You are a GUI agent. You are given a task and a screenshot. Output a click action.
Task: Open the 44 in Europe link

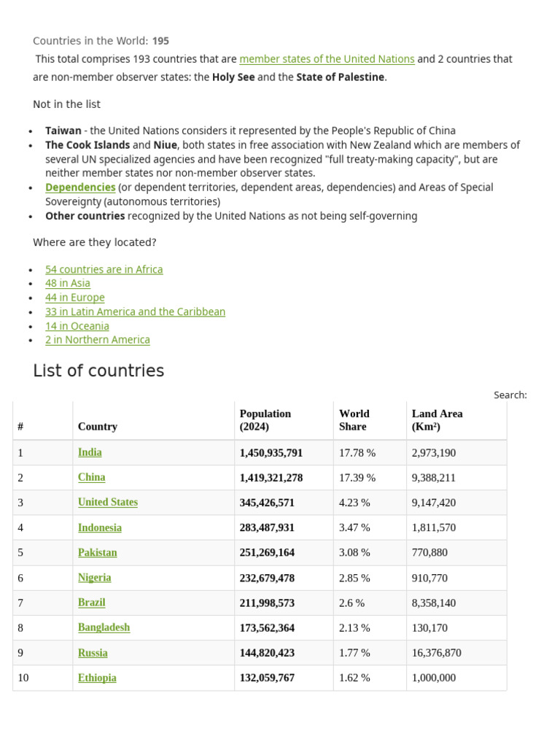click(x=75, y=298)
